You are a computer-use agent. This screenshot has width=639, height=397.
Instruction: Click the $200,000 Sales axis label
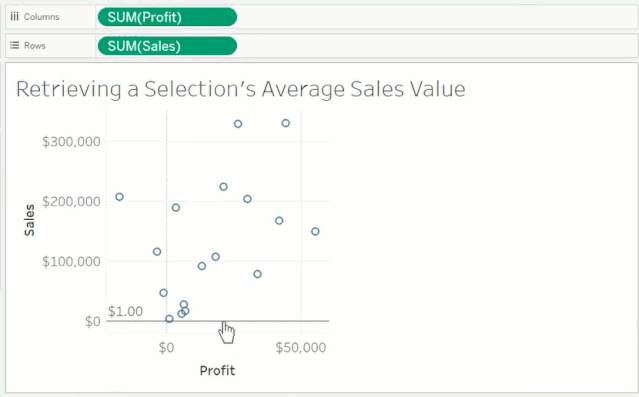point(71,201)
